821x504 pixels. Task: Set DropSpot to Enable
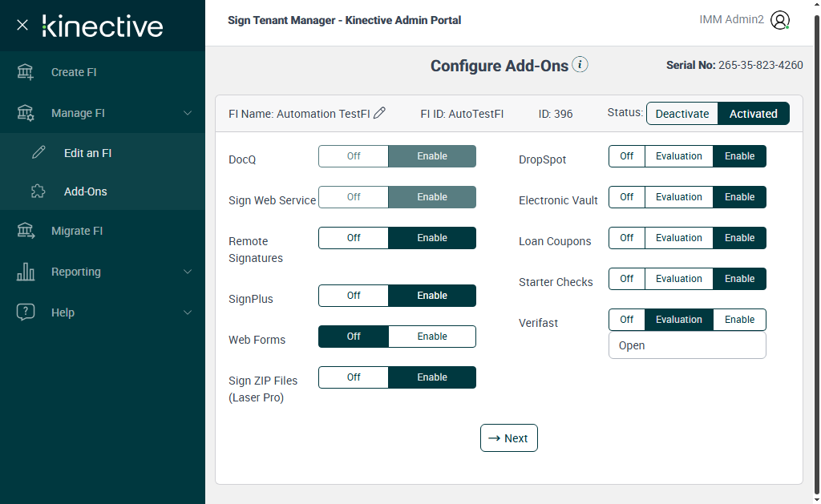pos(739,156)
